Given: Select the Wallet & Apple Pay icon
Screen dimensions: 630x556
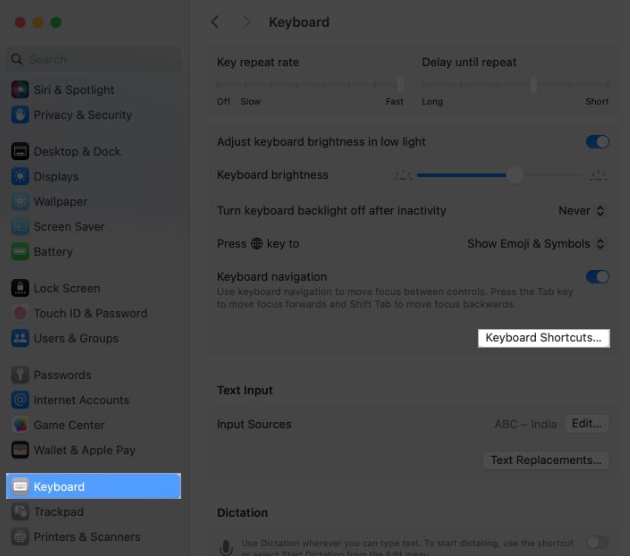Looking at the screenshot, I should coord(19,450).
